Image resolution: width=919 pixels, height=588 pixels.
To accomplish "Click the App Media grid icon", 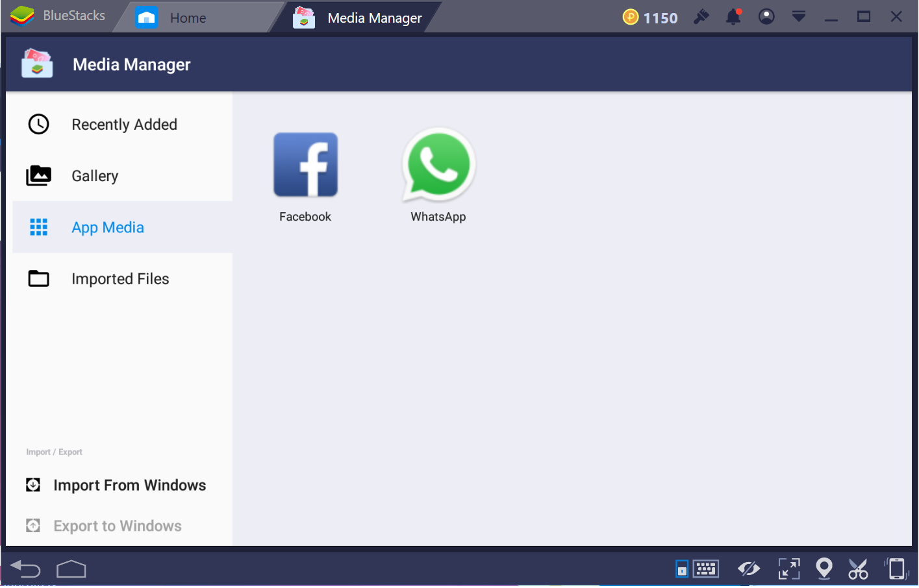I will 39,227.
